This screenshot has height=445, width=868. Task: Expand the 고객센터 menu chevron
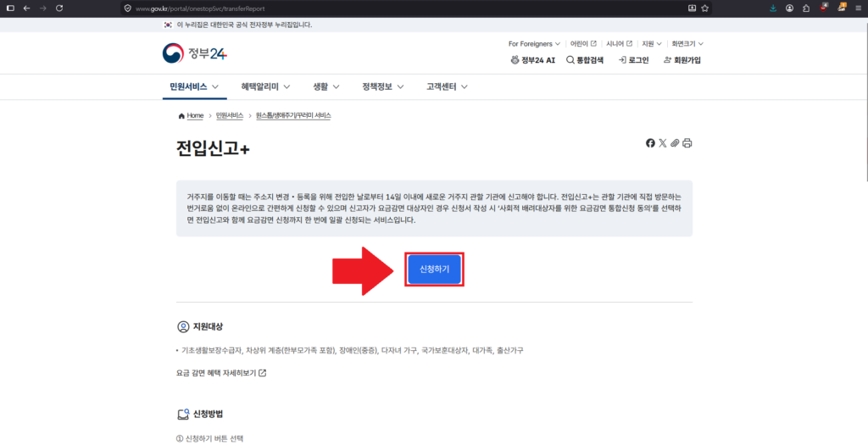(x=465, y=87)
